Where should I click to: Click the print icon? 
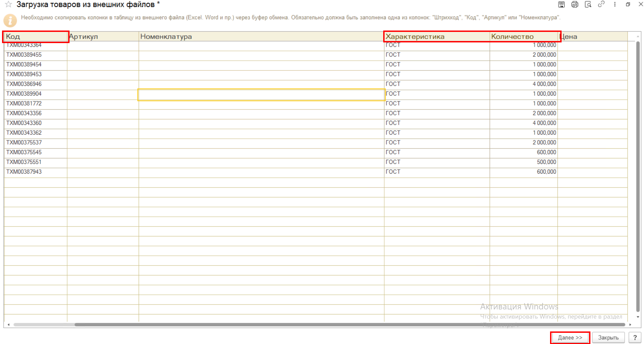(x=574, y=4)
